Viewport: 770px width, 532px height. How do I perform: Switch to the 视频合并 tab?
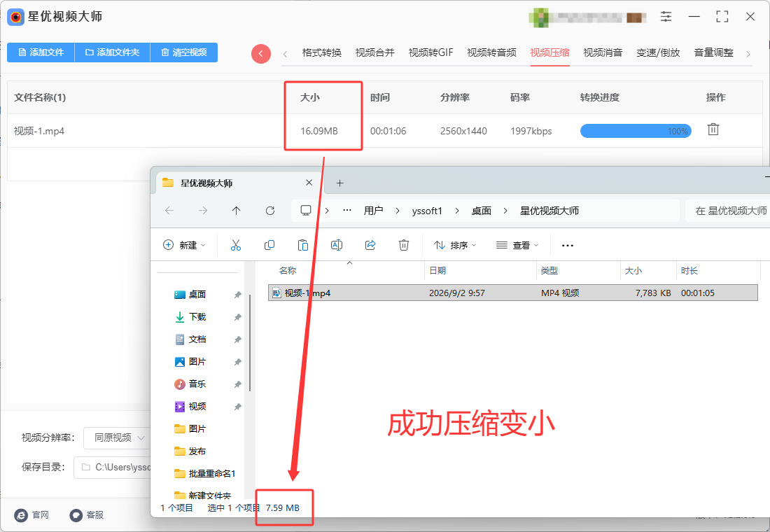(374, 52)
